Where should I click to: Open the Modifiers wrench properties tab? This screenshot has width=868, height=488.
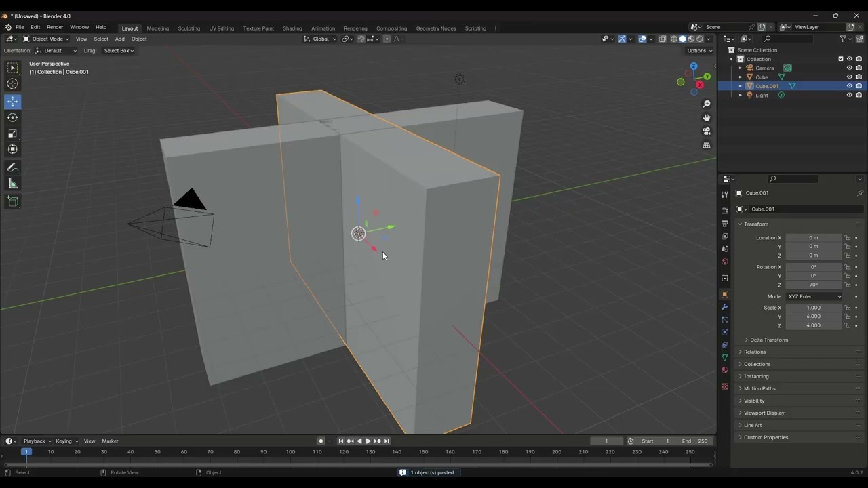724,307
